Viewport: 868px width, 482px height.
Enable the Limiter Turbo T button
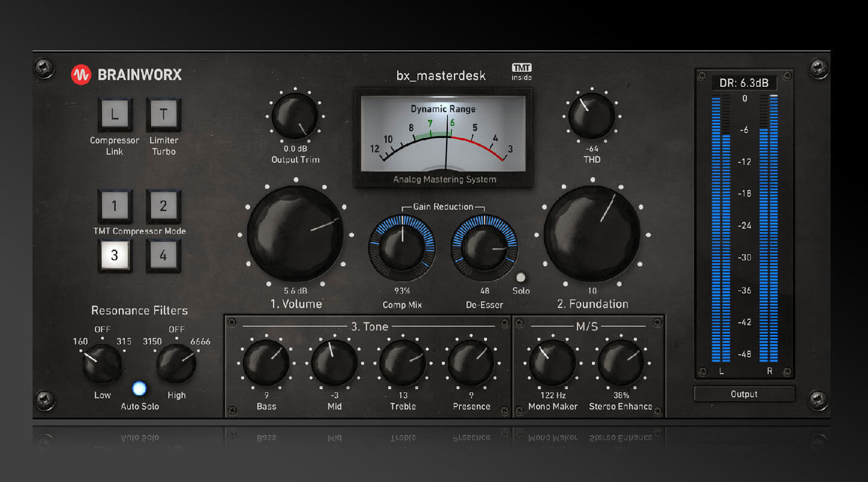point(163,114)
